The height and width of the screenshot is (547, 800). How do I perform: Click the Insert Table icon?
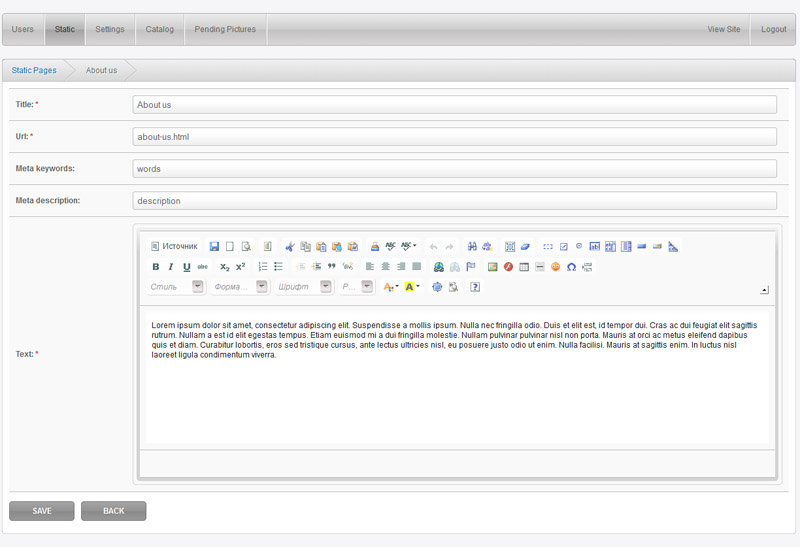(x=524, y=267)
